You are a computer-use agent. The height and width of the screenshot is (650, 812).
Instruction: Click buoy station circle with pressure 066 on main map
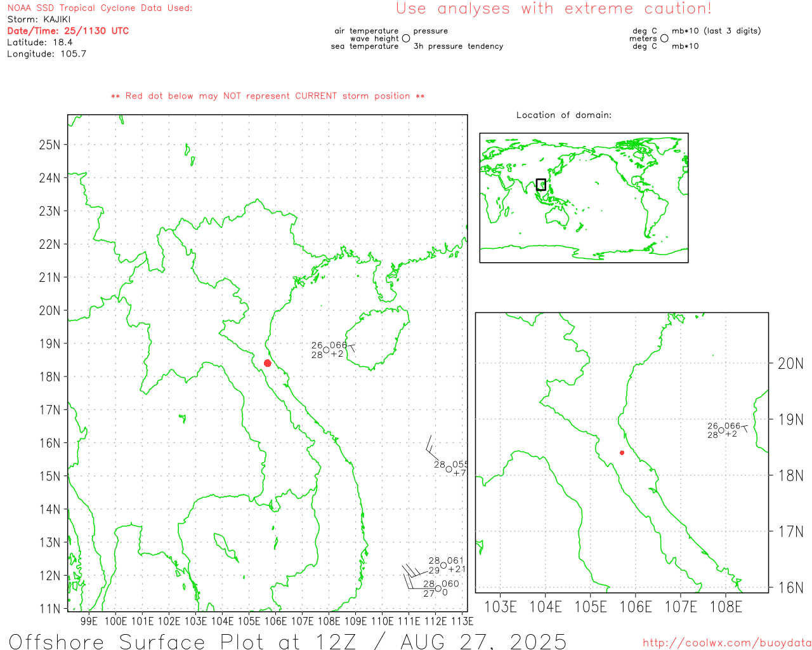[326, 350]
